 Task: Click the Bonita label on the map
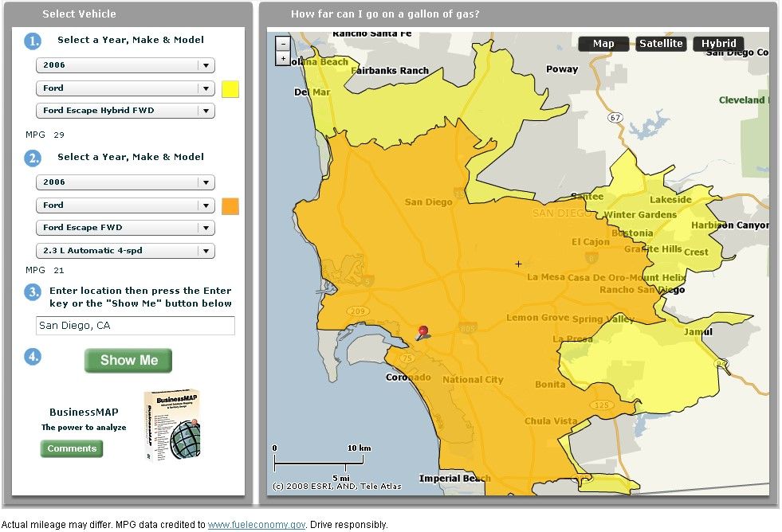pyautogui.click(x=550, y=385)
